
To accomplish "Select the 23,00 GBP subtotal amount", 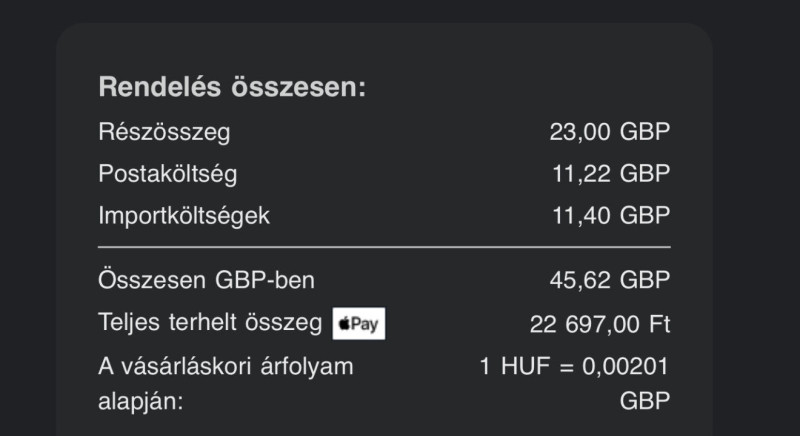I will click(x=610, y=132).
